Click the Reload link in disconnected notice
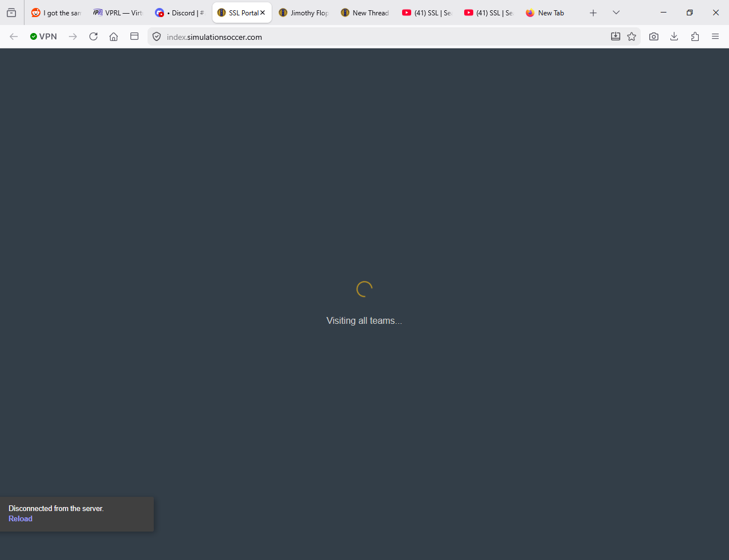 coord(21,518)
